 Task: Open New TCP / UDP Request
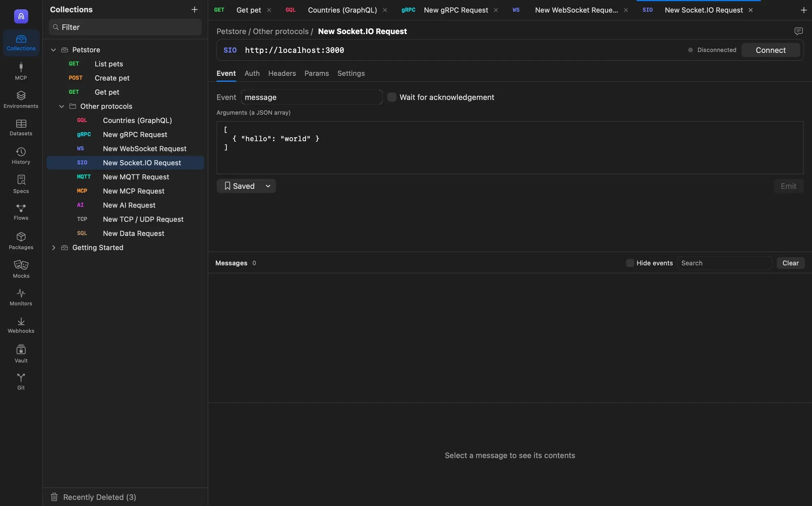tap(125, 219)
